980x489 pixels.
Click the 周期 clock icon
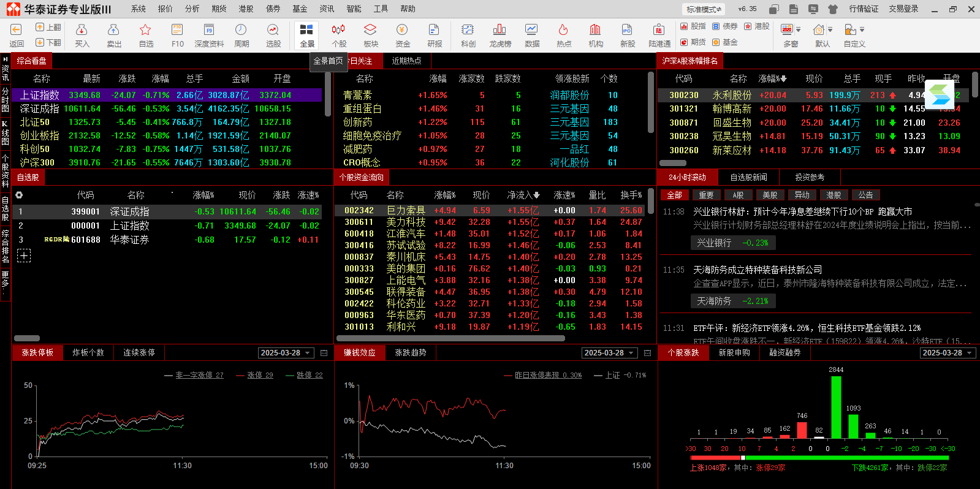(241, 31)
